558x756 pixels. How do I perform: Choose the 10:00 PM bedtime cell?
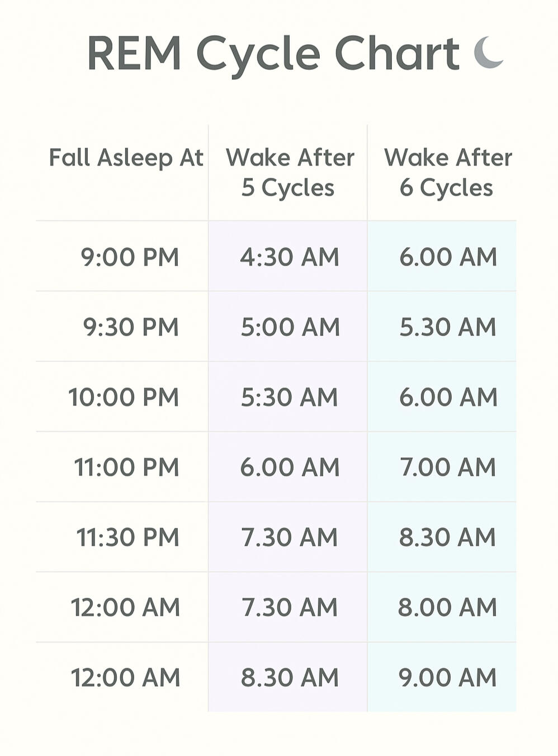(x=124, y=397)
